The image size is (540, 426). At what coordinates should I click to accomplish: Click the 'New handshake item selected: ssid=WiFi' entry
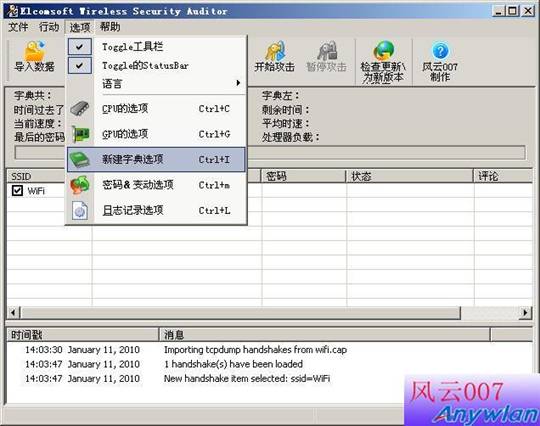(247, 379)
